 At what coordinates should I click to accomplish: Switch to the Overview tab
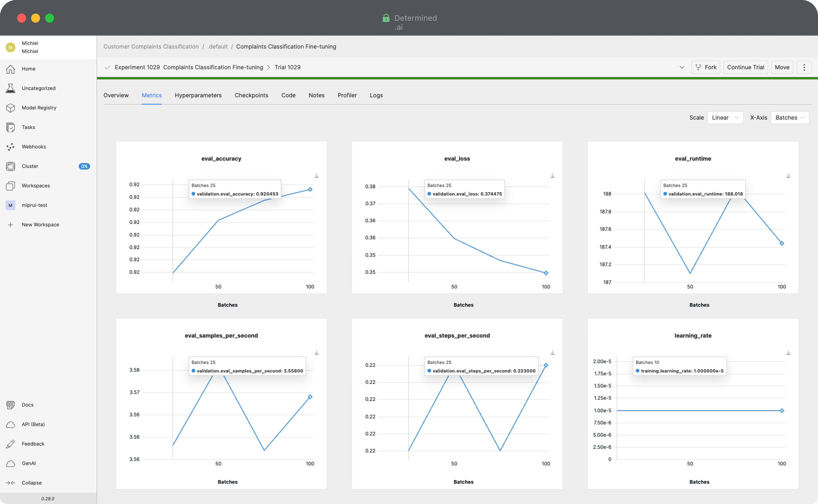pos(116,95)
